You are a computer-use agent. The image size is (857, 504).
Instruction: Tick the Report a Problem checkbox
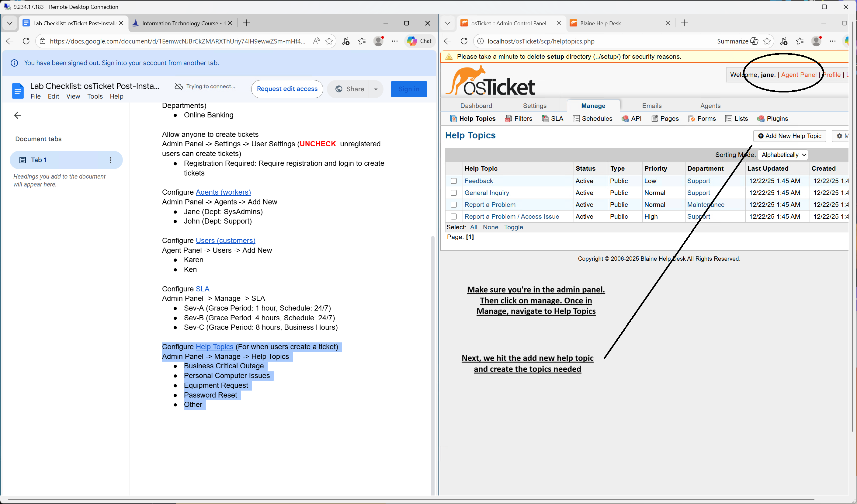(x=453, y=205)
